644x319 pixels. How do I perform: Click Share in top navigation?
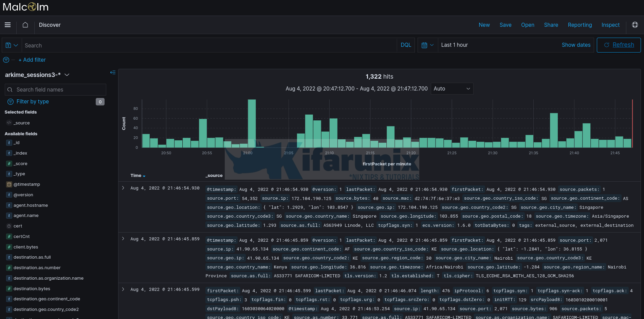click(x=551, y=25)
